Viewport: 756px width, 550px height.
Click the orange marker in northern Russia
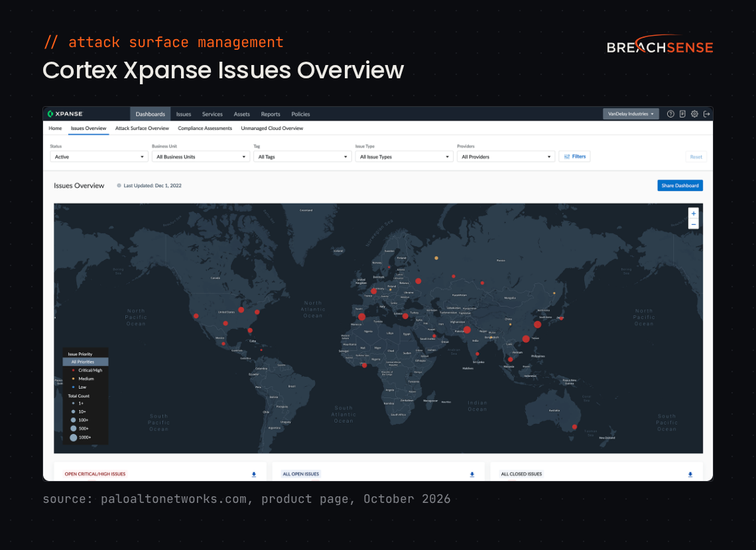pos(436,258)
